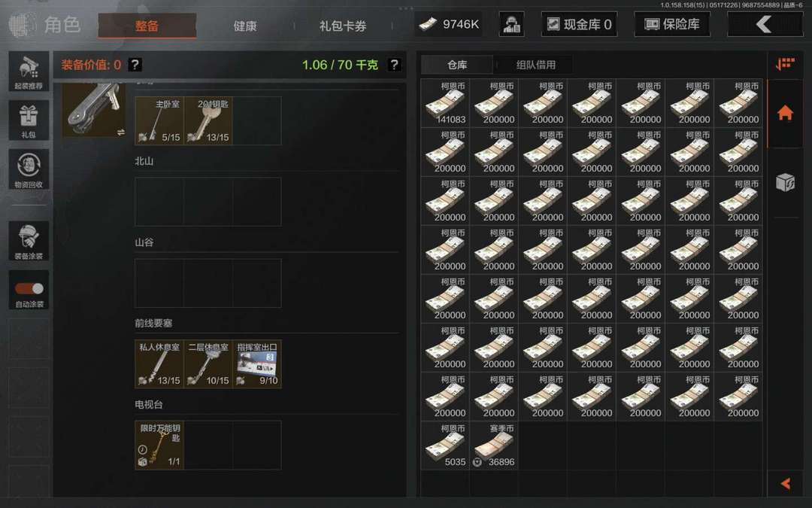Viewport: 812px width, 508px height.
Task: Select the cube container icon in sidebar
Action: [785, 182]
